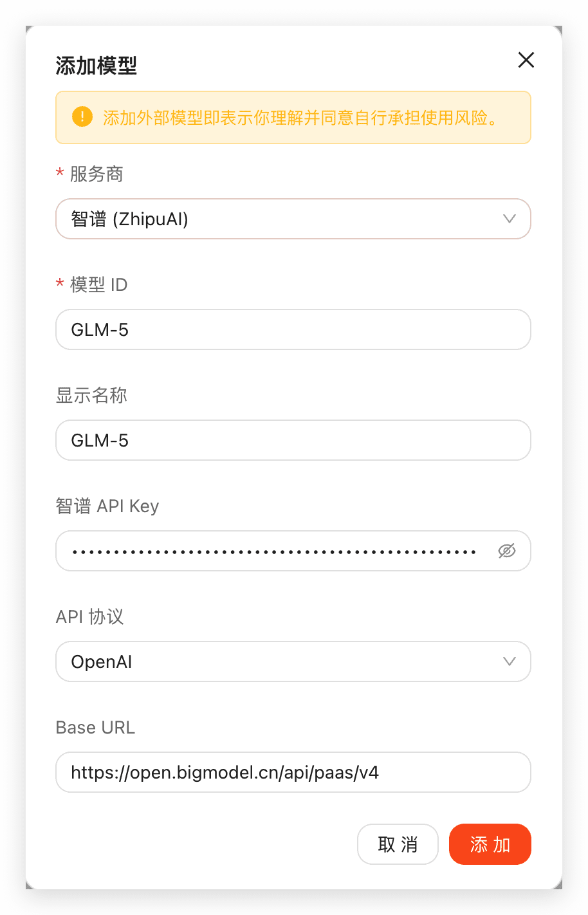
Task: Expand the API 协议 chevron arrow
Action: [x=510, y=661]
